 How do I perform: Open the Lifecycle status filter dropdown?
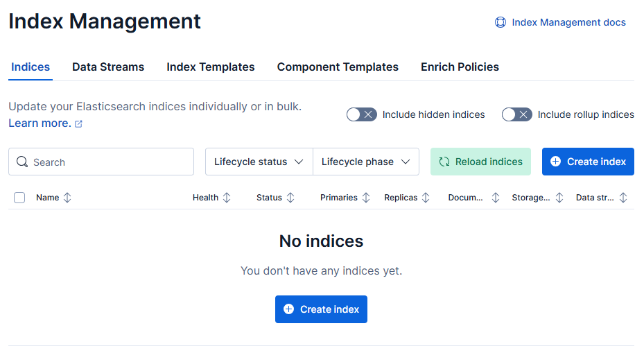[x=259, y=162]
